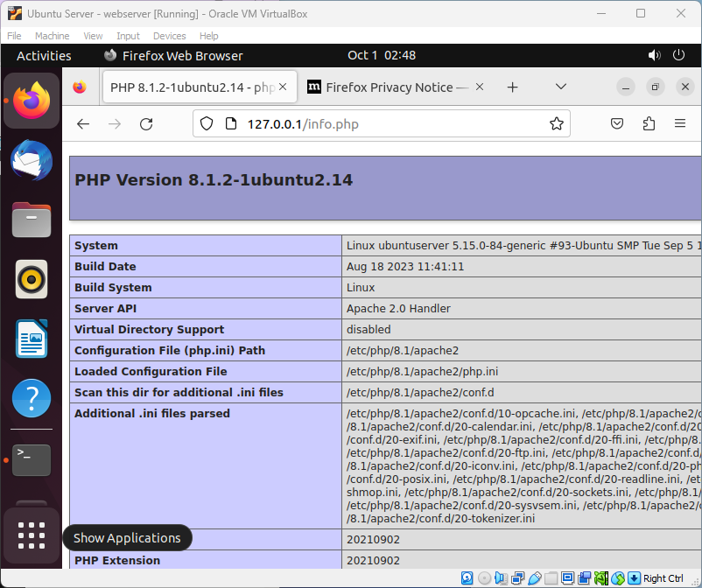Go back with the browser back arrow

[x=83, y=124]
